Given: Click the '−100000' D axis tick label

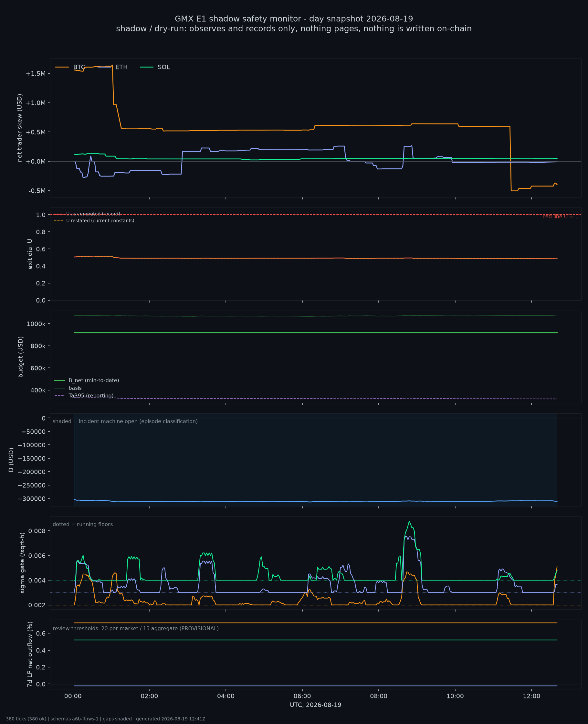Looking at the screenshot, I should [32, 445].
